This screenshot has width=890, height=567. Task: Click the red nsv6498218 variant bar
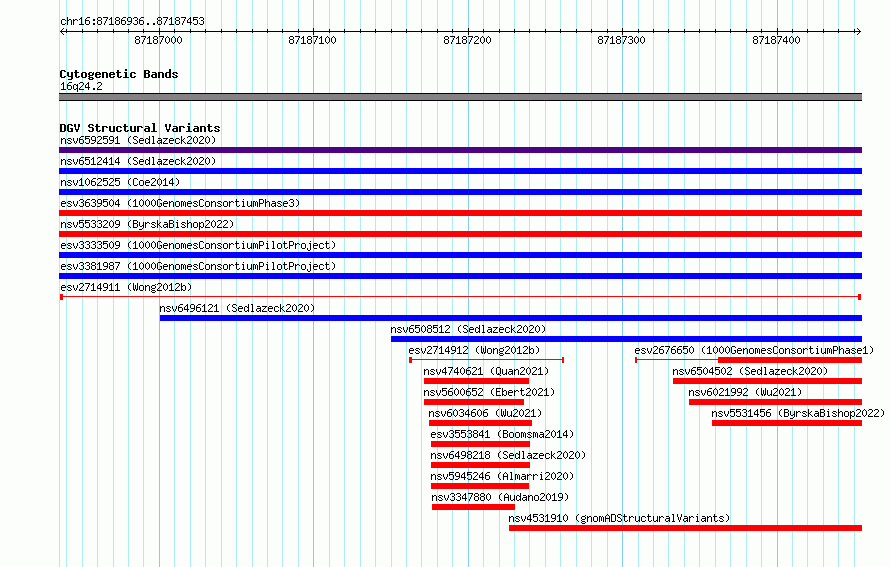point(480,465)
